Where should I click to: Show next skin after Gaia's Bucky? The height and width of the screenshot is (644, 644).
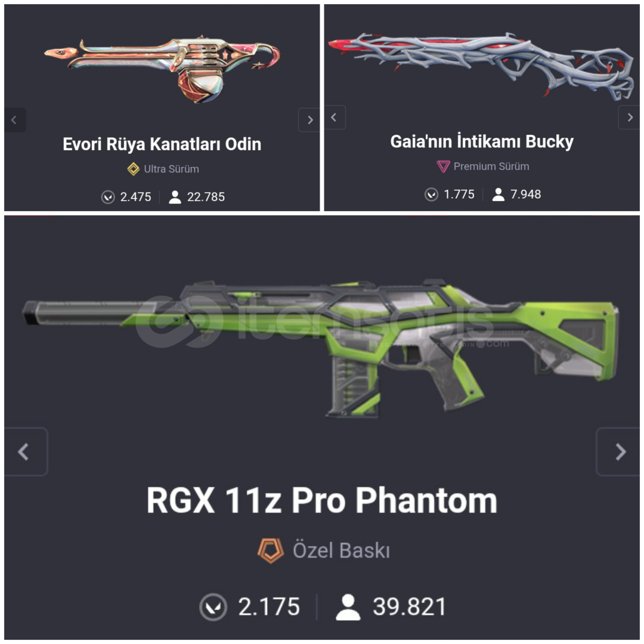pos(629,117)
